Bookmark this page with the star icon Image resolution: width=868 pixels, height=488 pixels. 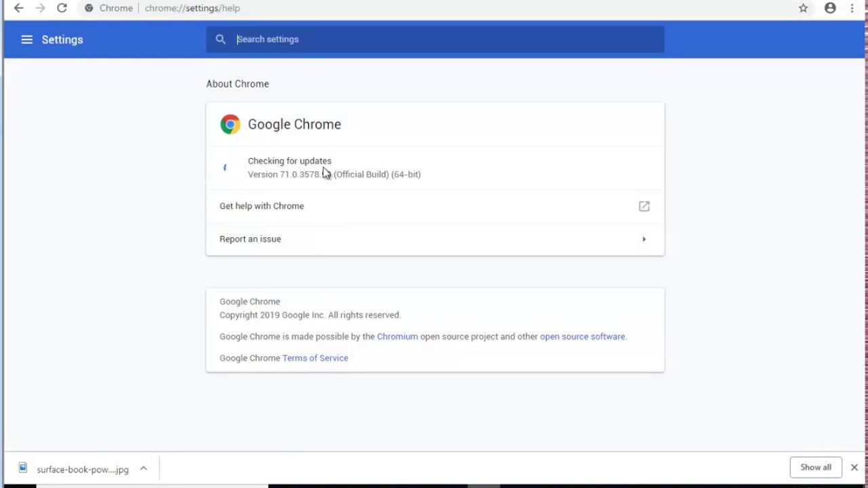pyautogui.click(x=803, y=8)
